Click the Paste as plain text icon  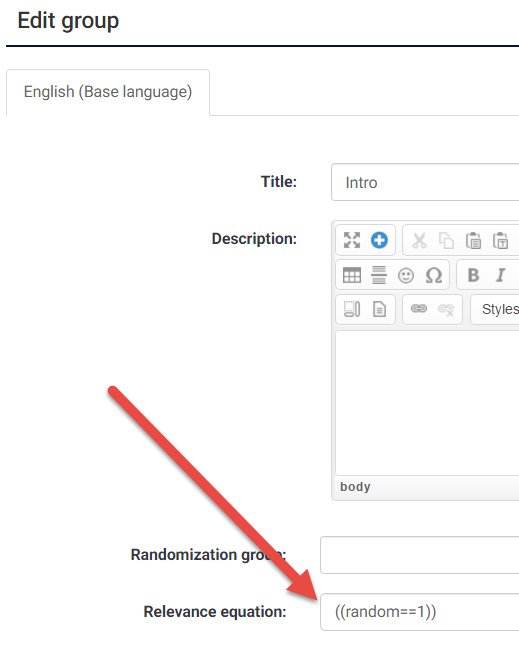(501, 241)
